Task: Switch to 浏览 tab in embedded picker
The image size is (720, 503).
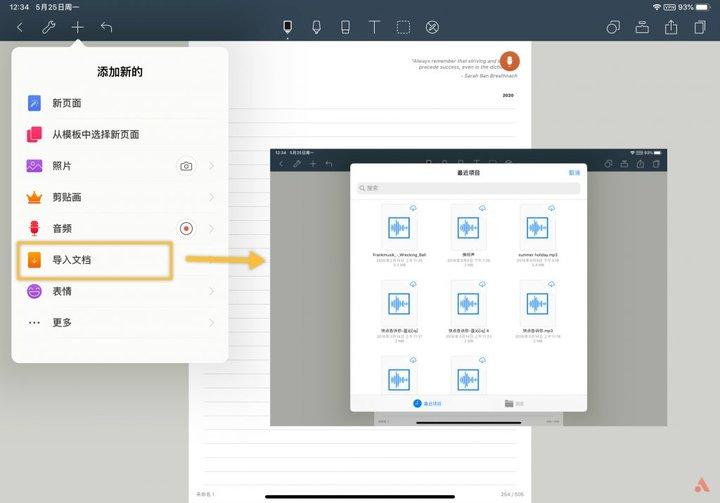Action: 514,403
